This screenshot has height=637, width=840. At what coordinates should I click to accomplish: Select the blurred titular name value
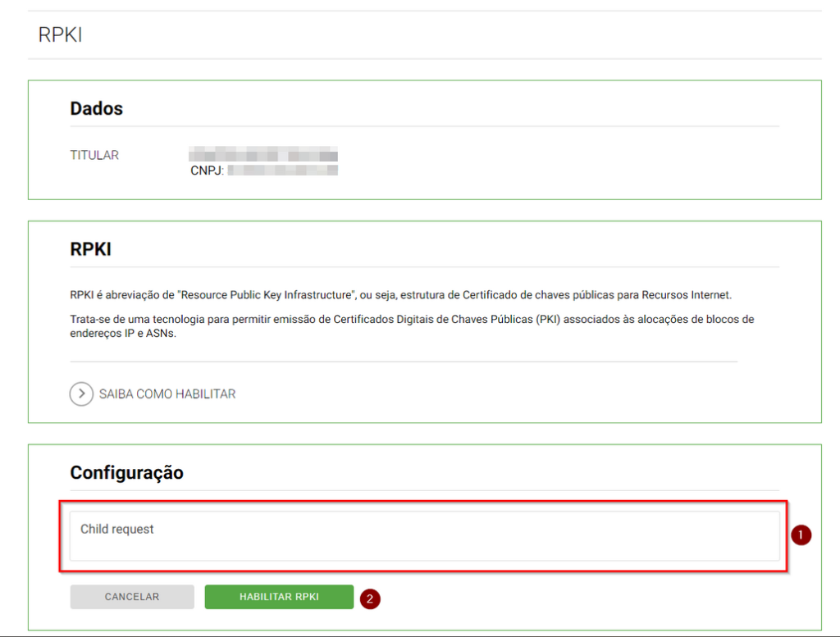(263, 155)
